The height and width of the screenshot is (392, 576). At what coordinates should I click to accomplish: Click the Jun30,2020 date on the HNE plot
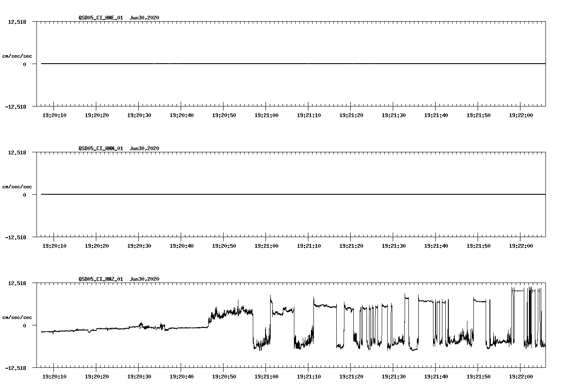pos(145,18)
